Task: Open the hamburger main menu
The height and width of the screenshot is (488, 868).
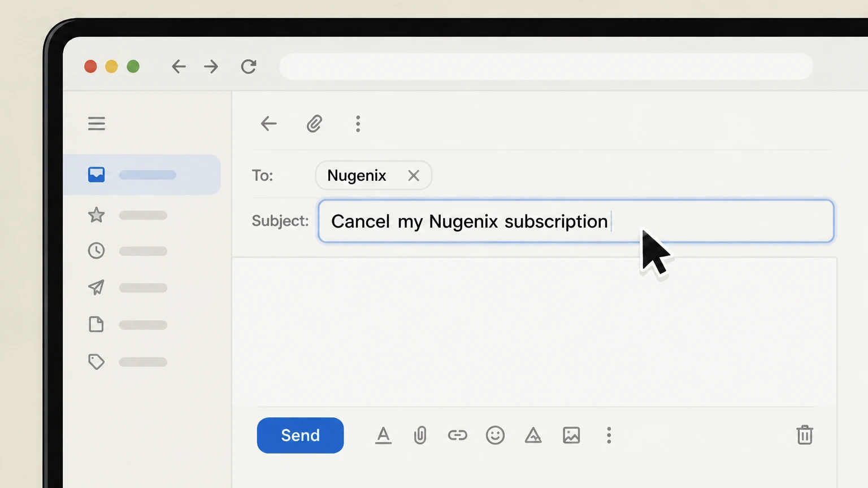Action: 97,123
